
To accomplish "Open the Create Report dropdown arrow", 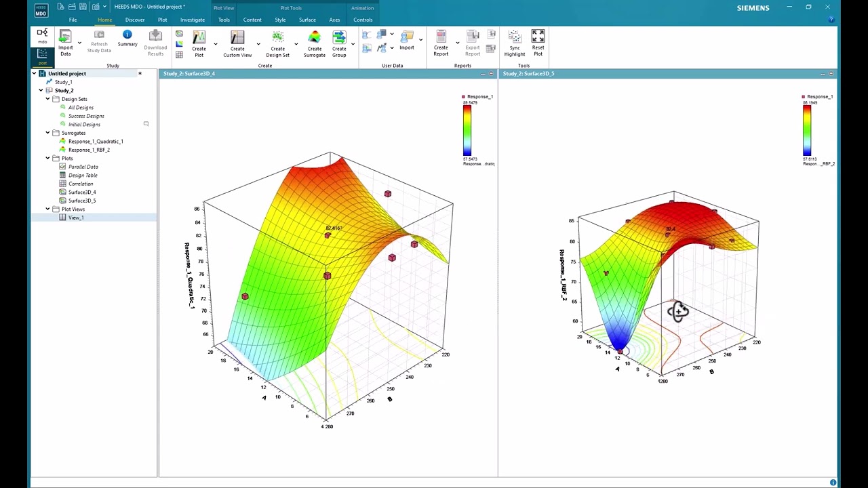I will pyautogui.click(x=457, y=43).
